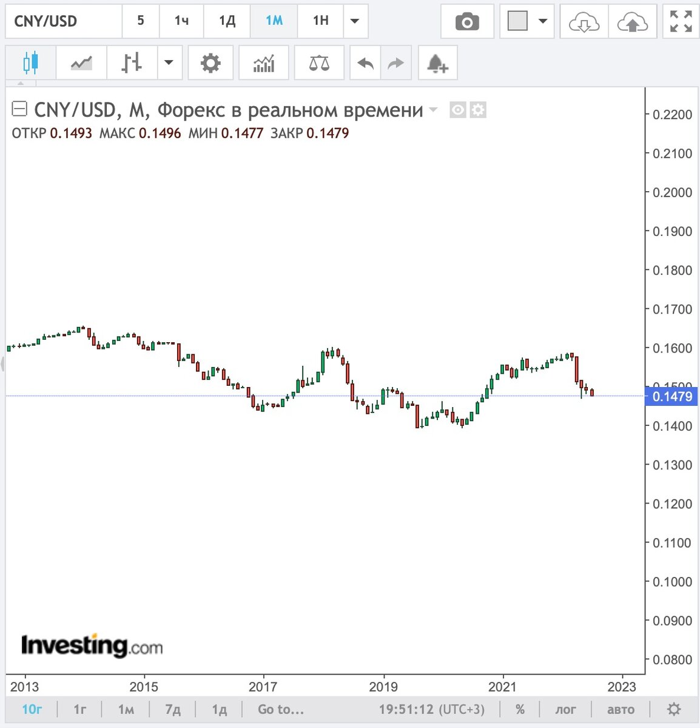
Task: Toggle fullscreen mode with arrows icon
Action: [x=681, y=21]
